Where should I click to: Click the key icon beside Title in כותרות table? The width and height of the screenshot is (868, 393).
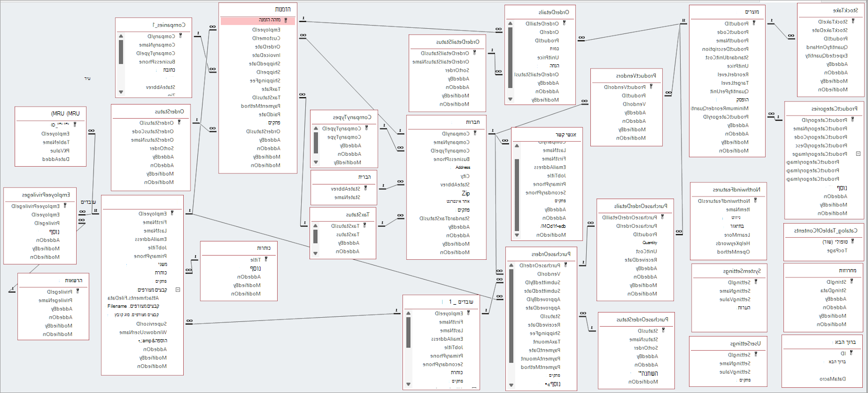(x=266, y=260)
